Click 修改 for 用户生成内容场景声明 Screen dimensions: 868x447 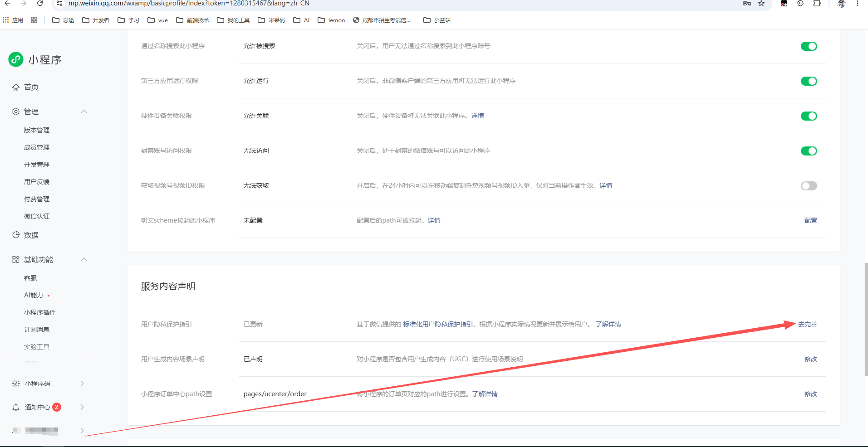811,359
